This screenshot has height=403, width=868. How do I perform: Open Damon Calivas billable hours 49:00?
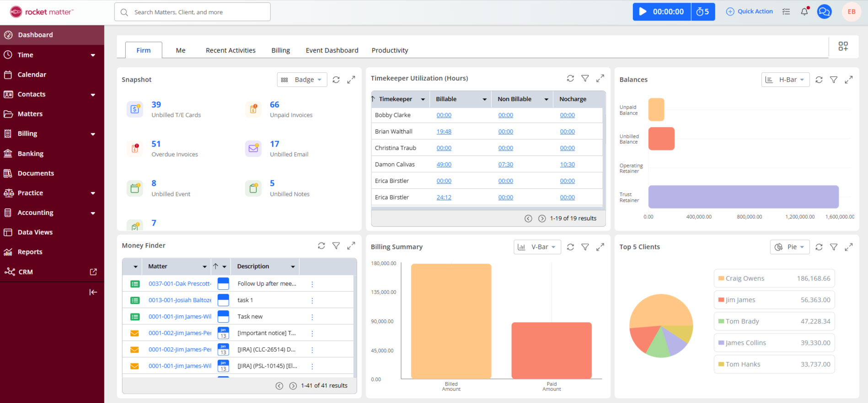point(444,164)
